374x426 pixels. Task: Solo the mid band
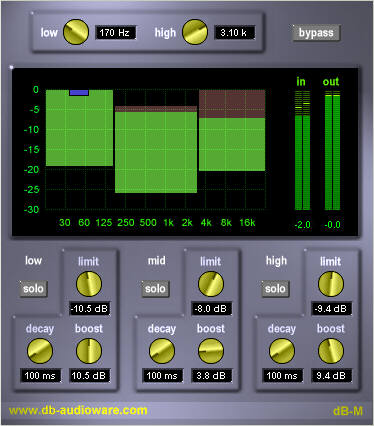pyautogui.click(x=155, y=289)
